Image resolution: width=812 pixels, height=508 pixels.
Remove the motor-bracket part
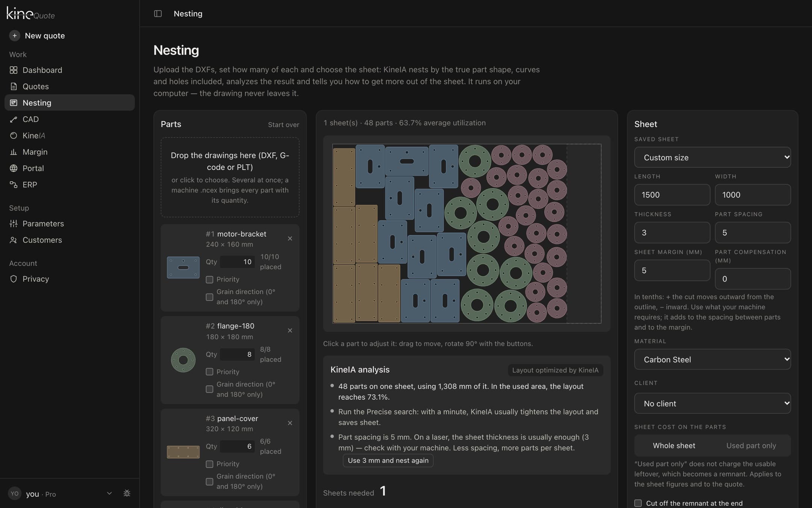click(290, 239)
